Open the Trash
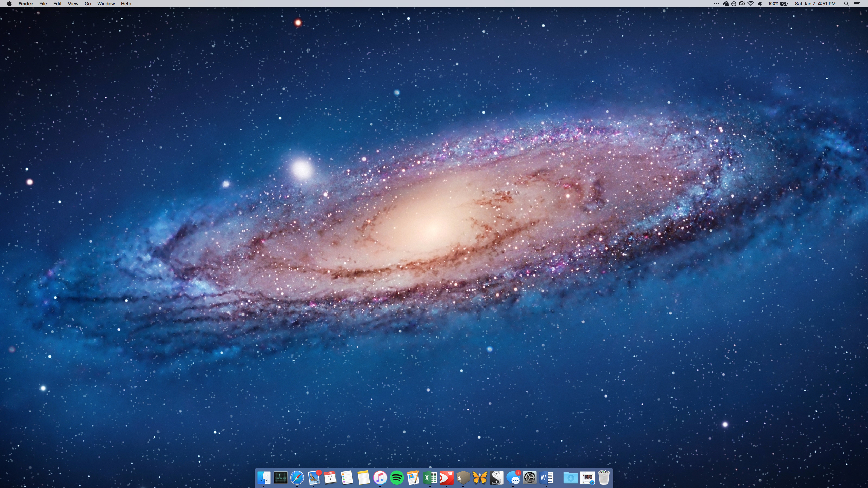 [x=604, y=478]
